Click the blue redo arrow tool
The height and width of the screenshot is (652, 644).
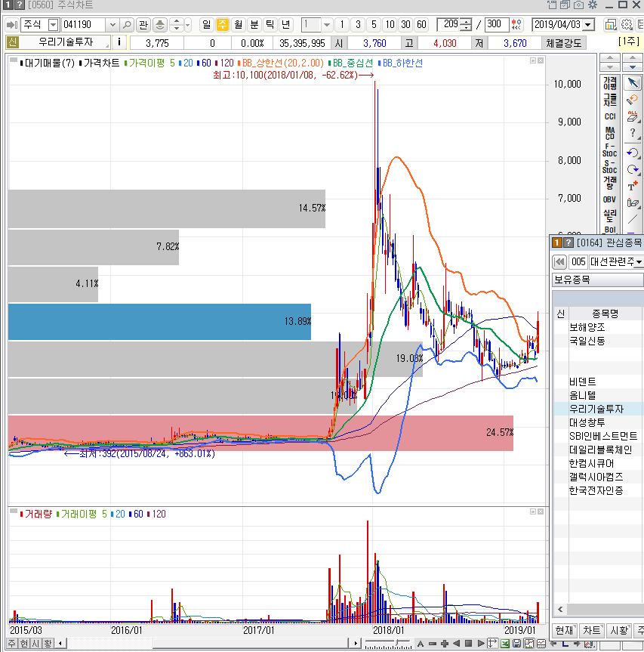[633, 169]
